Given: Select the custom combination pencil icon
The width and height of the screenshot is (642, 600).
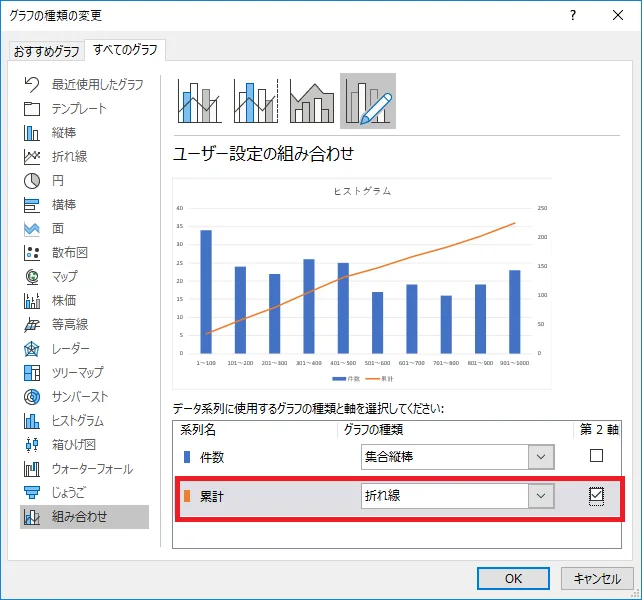Looking at the screenshot, I should pyautogui.click(x=367, y=101).
